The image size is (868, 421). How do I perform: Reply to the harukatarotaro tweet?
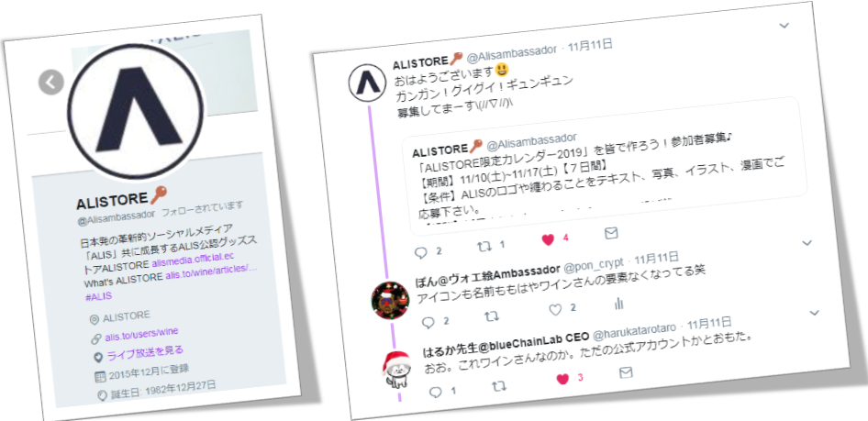(x=436, y=393)
